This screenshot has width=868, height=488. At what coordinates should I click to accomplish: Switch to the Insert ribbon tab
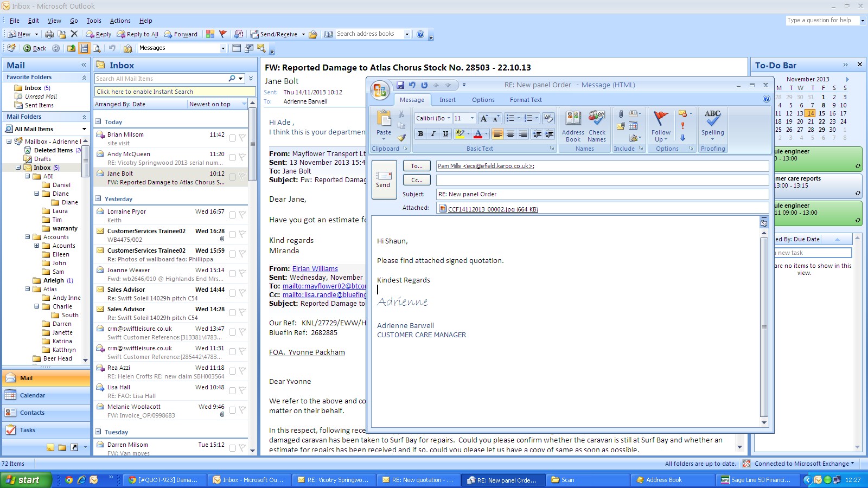pyautogui.click(x=448, y=100)
